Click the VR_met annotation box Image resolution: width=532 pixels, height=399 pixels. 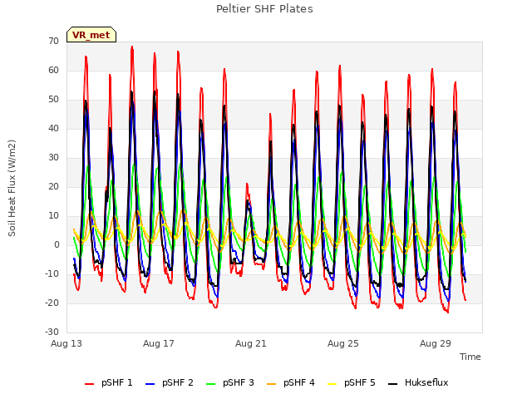(91, 35)
